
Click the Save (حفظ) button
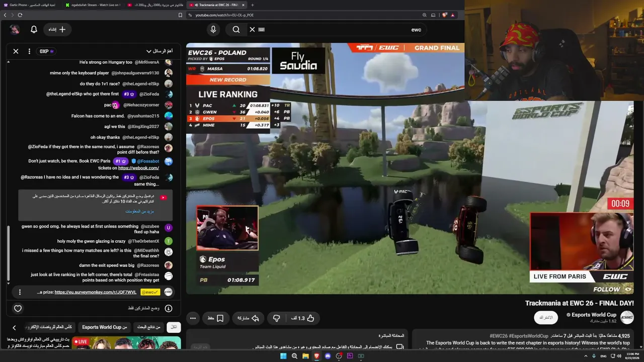pyautogui.click(x=216, y=318)
